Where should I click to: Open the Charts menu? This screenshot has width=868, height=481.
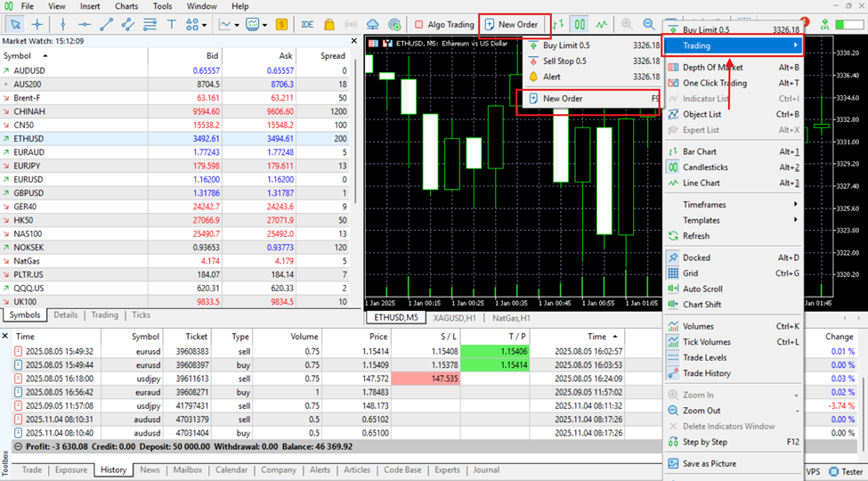tap(126, 6)
